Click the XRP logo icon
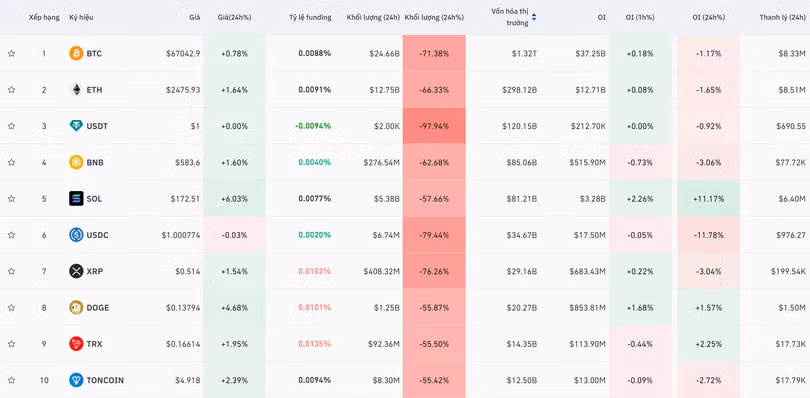This screenshot has width=810, height=398. point(76,271)
